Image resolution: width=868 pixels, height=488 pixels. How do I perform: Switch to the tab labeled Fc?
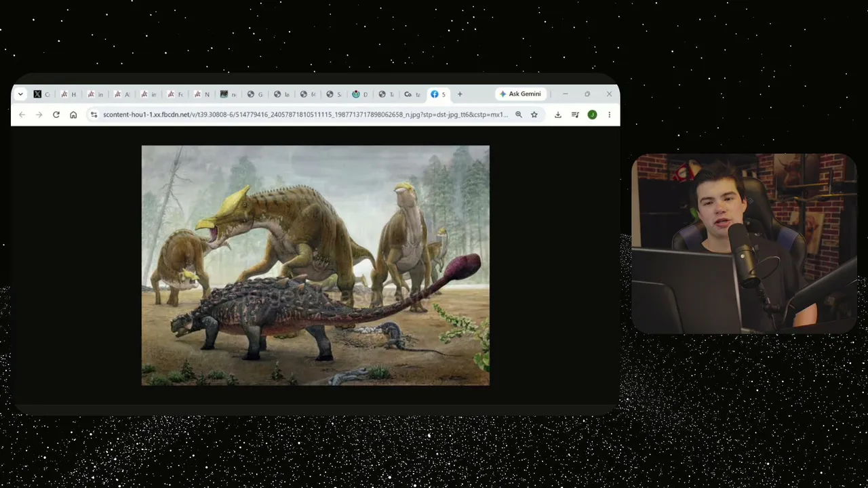pyautogui.click(x=175, y=94)
